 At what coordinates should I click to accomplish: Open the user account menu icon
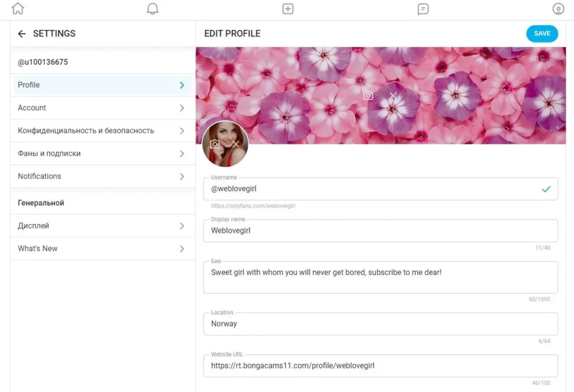click(x=558, y=9)
